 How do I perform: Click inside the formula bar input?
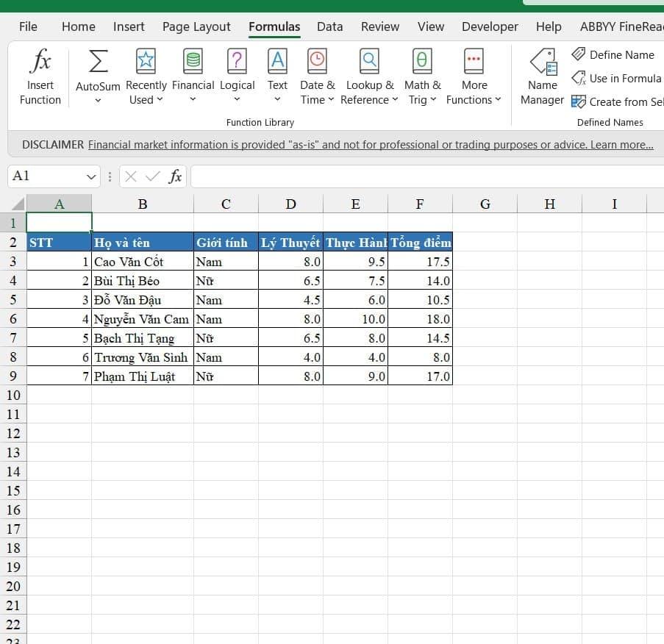[x=426, y=176]
